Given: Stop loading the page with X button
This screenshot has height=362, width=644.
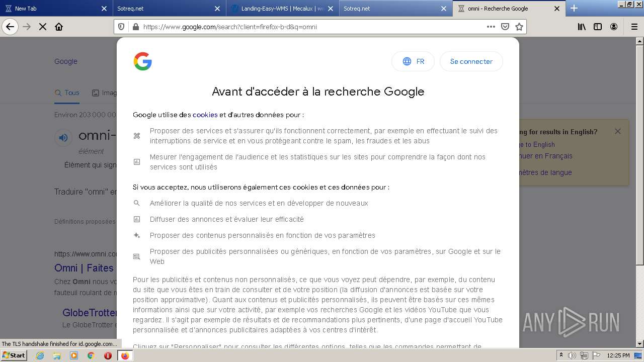Looking at the screenshot, I should point(43,27).
